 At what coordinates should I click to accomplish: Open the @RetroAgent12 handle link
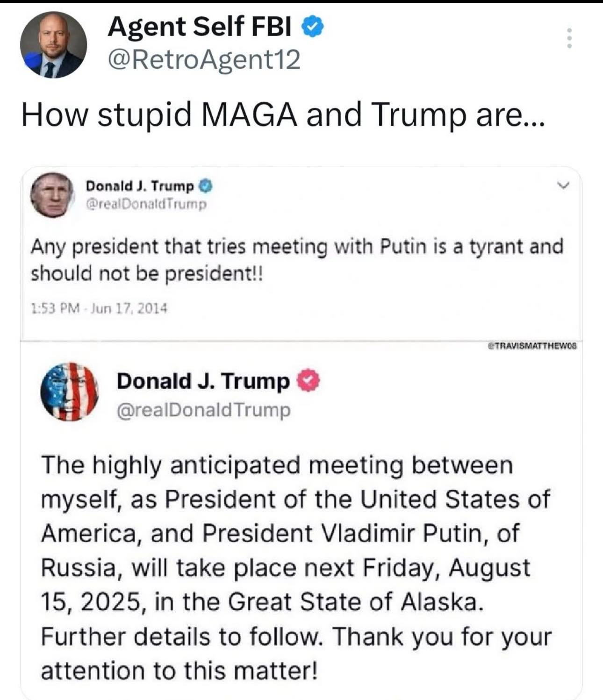tap(204, 60)
